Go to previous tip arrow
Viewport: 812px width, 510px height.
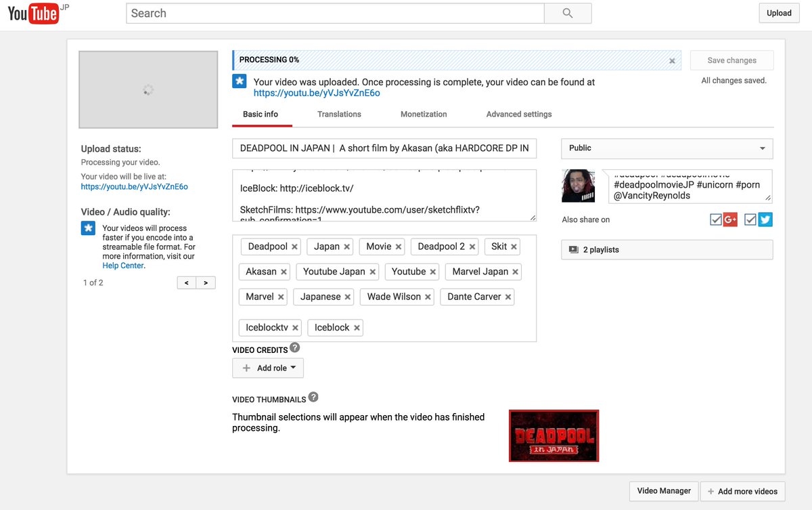click(187, 282)
